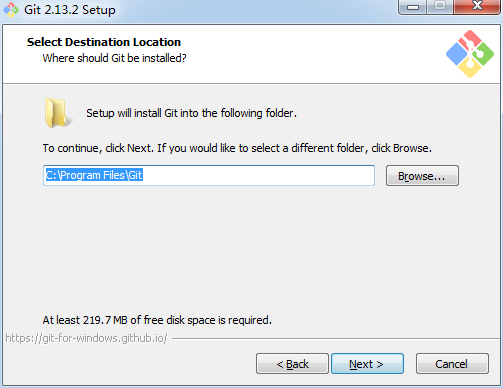Minimize the Git Setup window
This screenshot has width=503, height=388.
[413, 7]
